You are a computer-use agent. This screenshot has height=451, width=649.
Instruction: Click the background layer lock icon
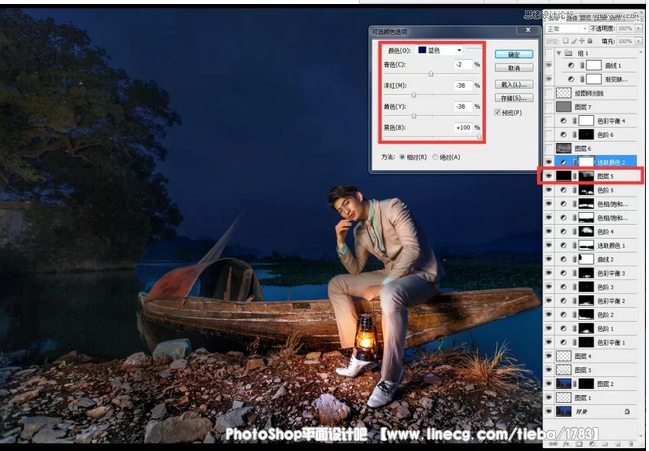click(x=627, y=412)
